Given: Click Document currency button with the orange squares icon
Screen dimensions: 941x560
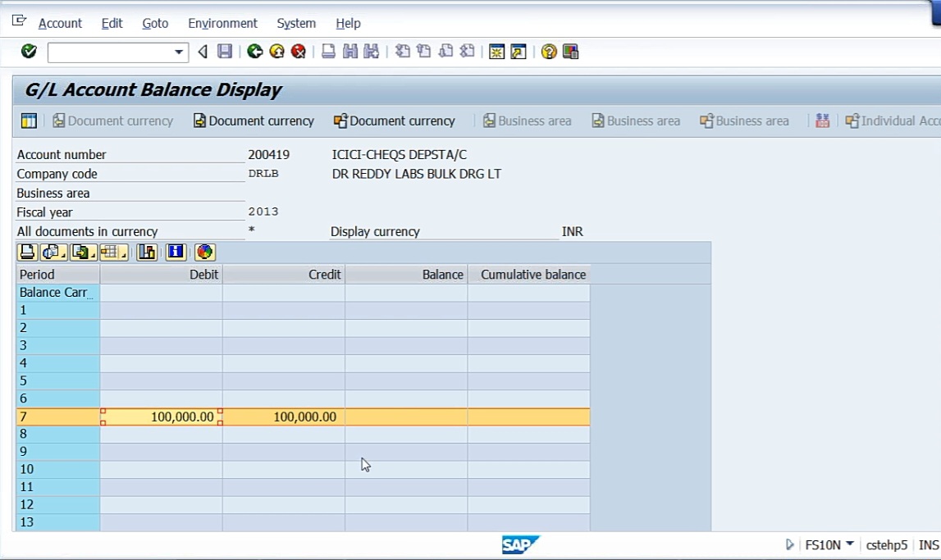Looking at the screenshot, I should tap(395, 121).
